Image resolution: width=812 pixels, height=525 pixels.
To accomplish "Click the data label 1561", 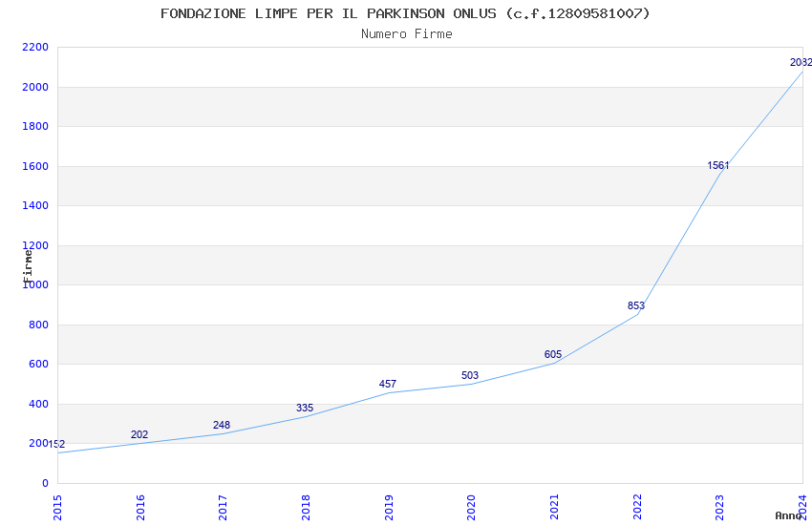I will pos(718,165).
